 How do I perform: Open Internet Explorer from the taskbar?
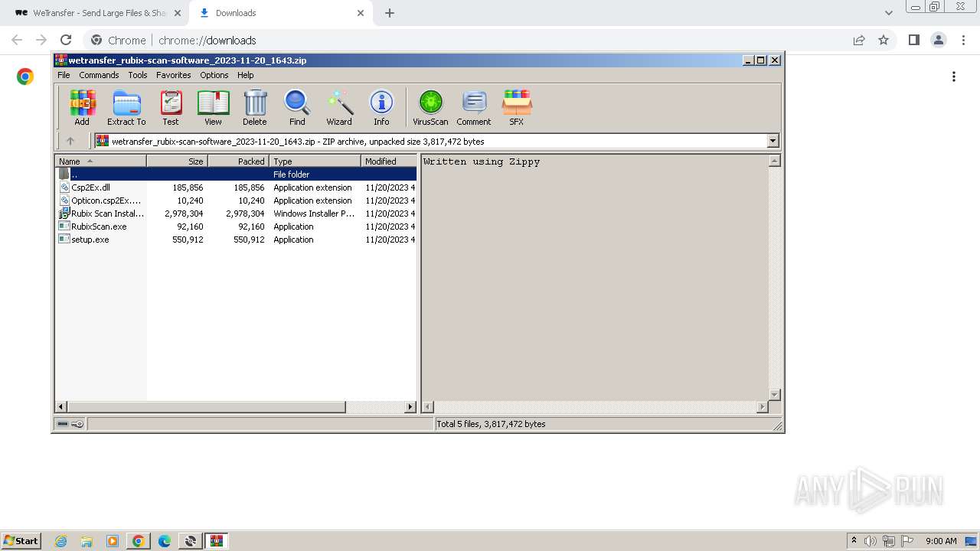click(x=60, y=541)
